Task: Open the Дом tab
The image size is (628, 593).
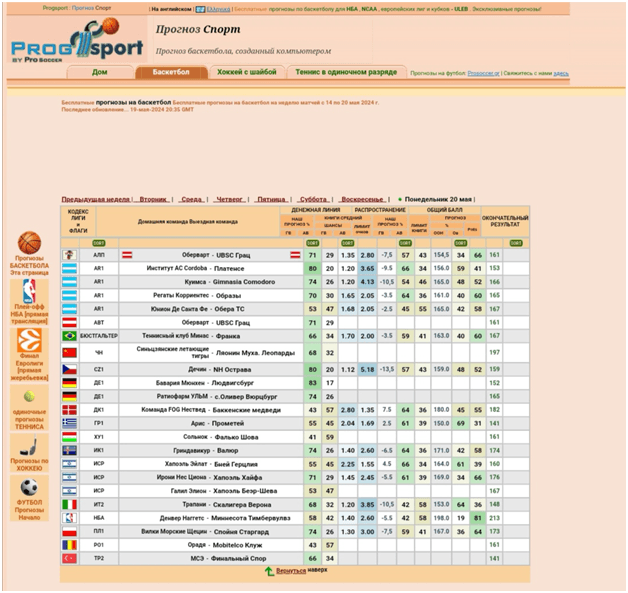Action: click(x=100, y=72)
